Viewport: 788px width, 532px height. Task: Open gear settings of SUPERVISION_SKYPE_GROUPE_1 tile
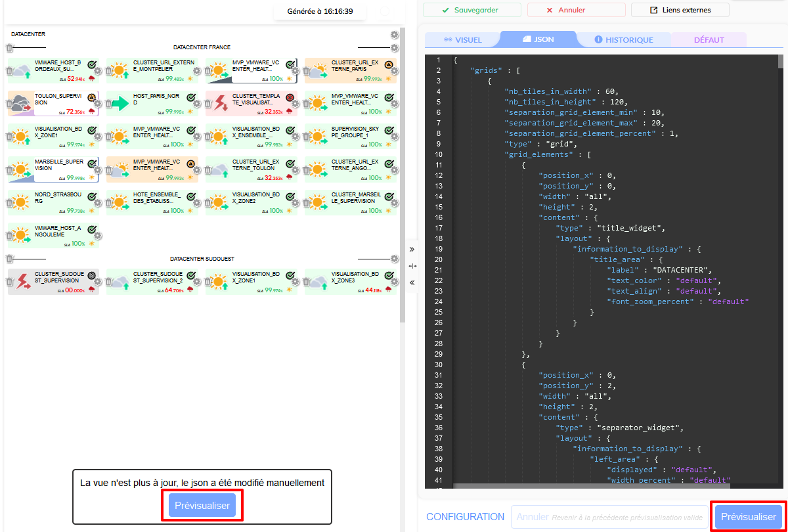pyautogui.click(x=395, y=137)
